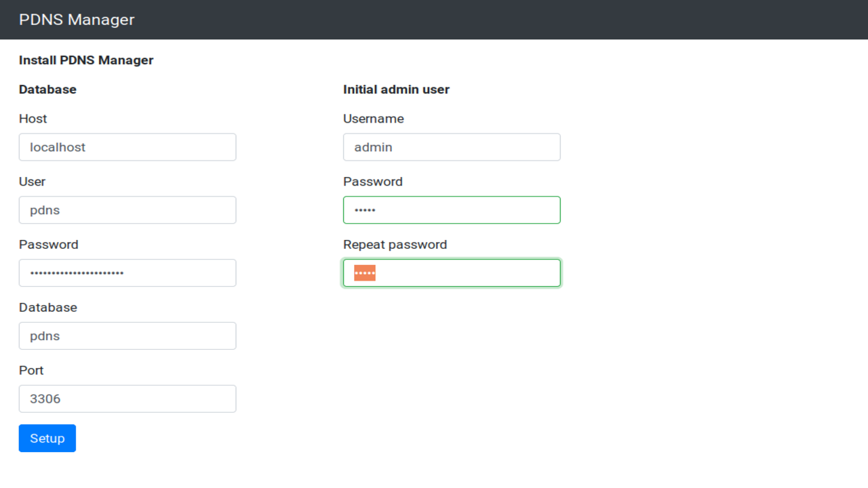Focus the Port field showing 3306
Screen dimensions: 868x488
[127, 399]
